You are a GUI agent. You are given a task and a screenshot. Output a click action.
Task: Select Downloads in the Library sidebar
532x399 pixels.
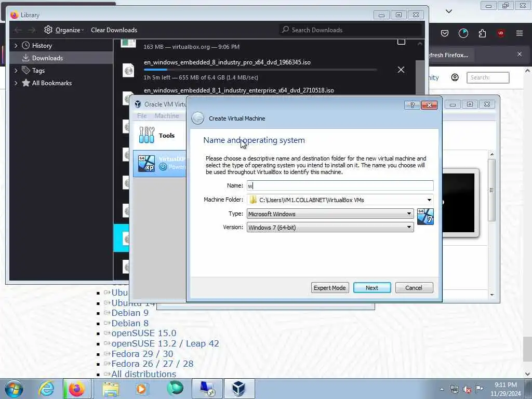pos(61,58)
